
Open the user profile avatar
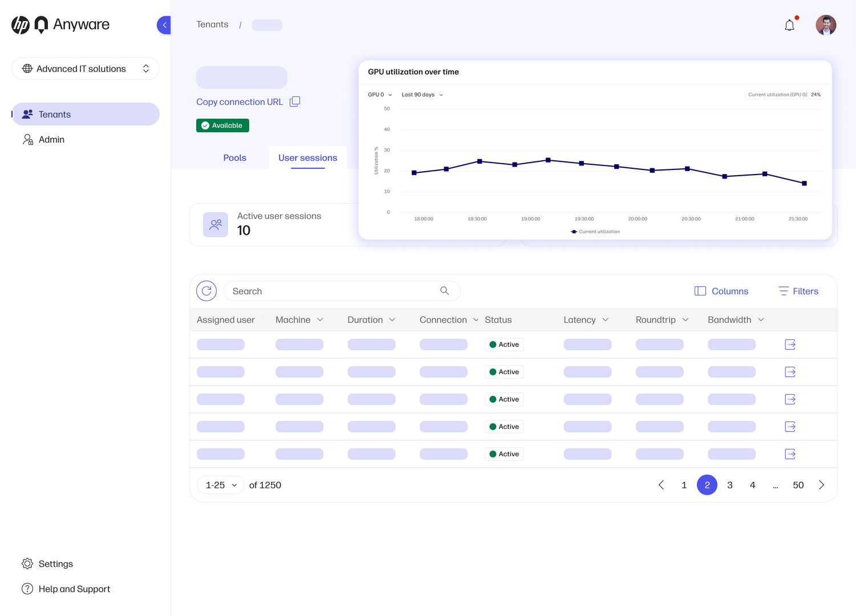pyautogui.click(x=825, y=25)
